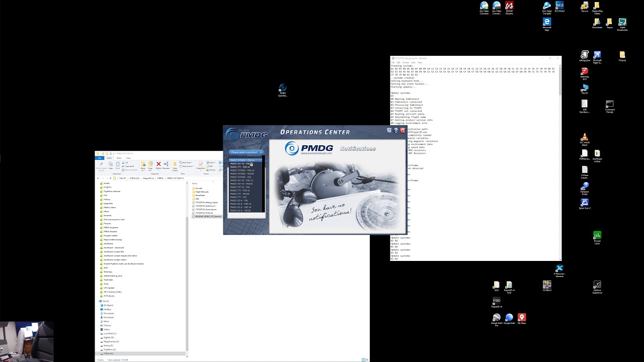Viewport: 644px width, 362px height.
Task: Open the Copy to dropdown in Explorer ribbon
Action: pos(150,166)
